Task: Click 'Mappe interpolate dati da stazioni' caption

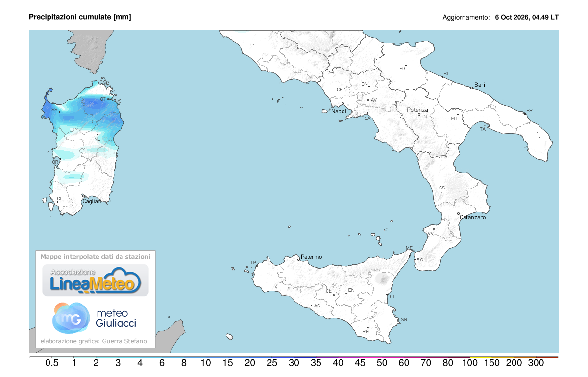Action: click(x=96, y=256)
